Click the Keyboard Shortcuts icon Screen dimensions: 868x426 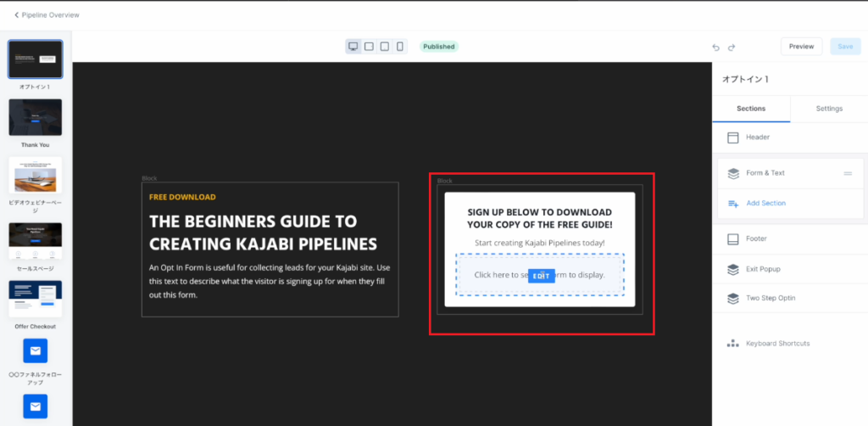click(x=733, y=344)
